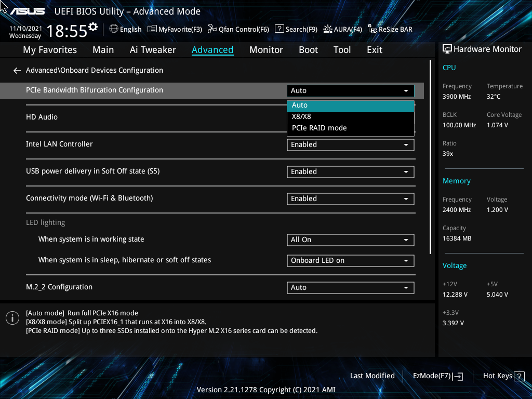Click the Last Modified button
This screenshot has width=532, height=399.
(372, 376)
